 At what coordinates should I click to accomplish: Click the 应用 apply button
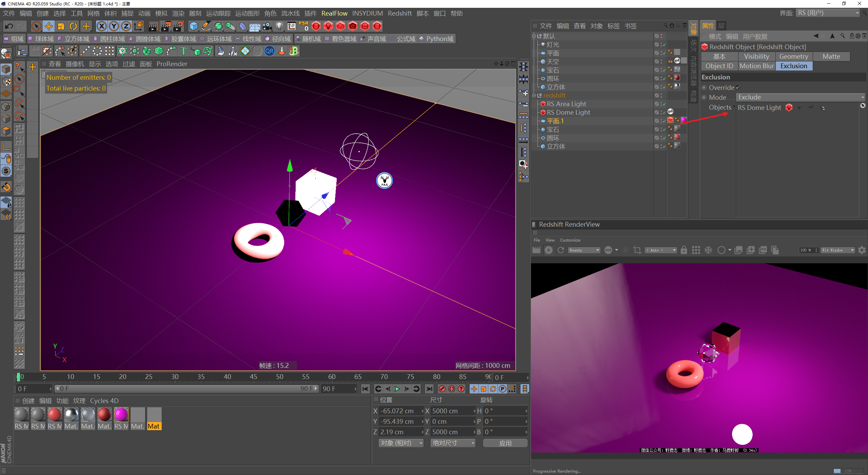[x=505, y=443]
